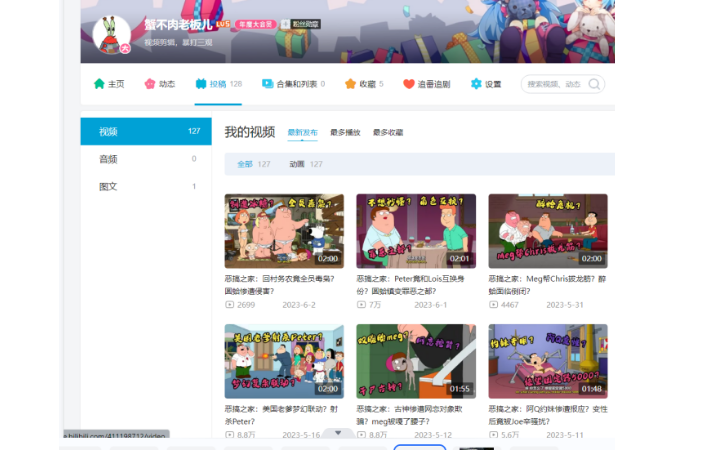
Task: Click the 年度大会员 badge
Action: point(256,24)
